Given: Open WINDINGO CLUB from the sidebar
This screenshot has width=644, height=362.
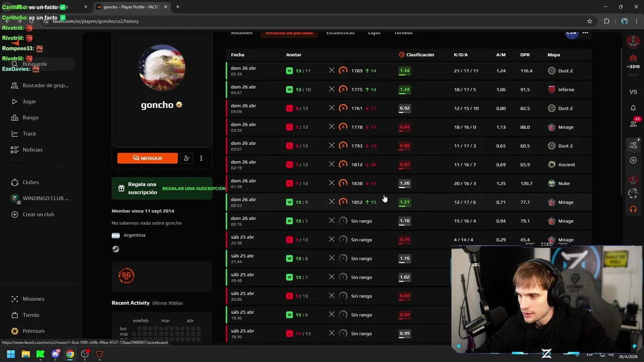Looking at the screenshot, I should 40,198.
